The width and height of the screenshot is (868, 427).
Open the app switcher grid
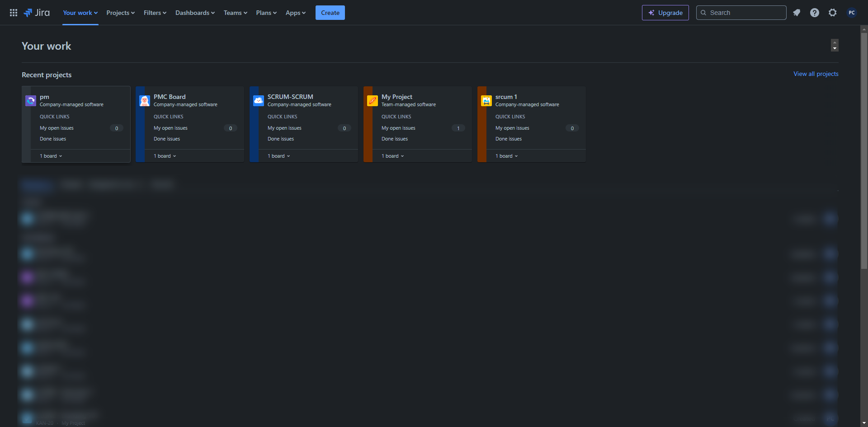click(14, 13)
